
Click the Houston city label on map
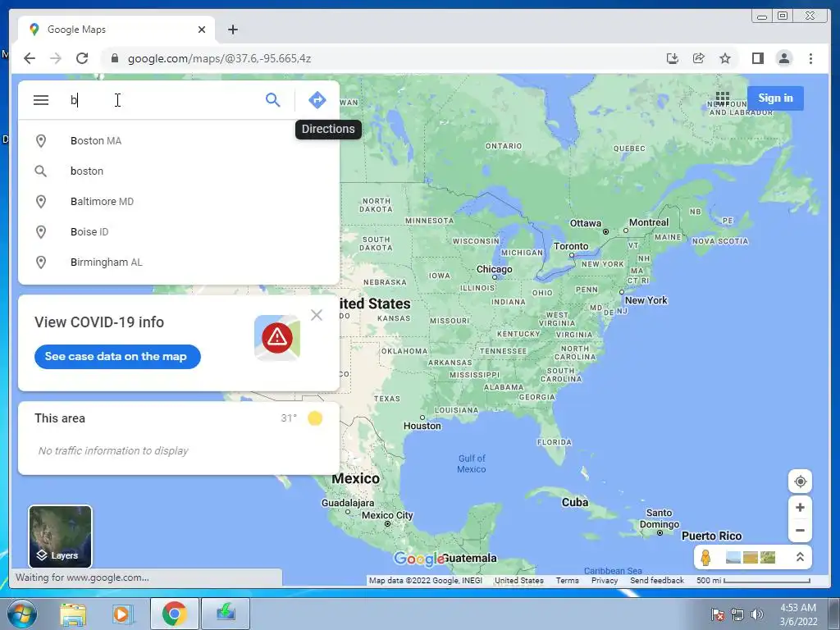(x=422, y=426)
